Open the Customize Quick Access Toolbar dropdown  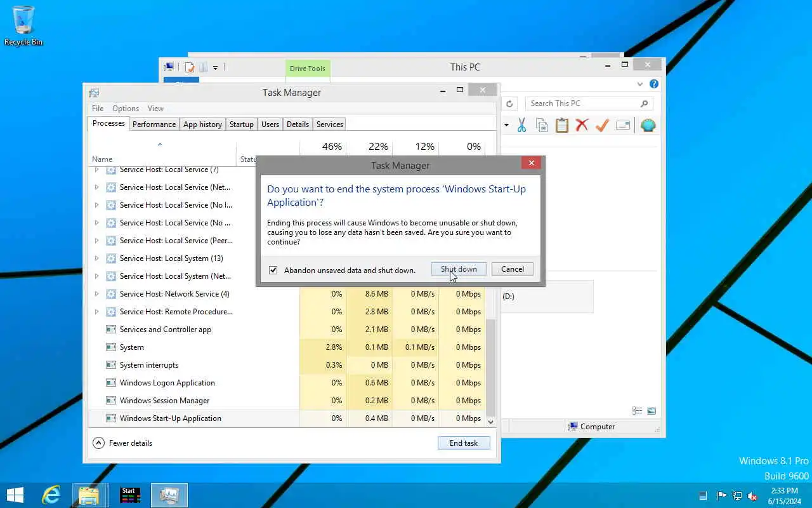[x=216, y=67]
